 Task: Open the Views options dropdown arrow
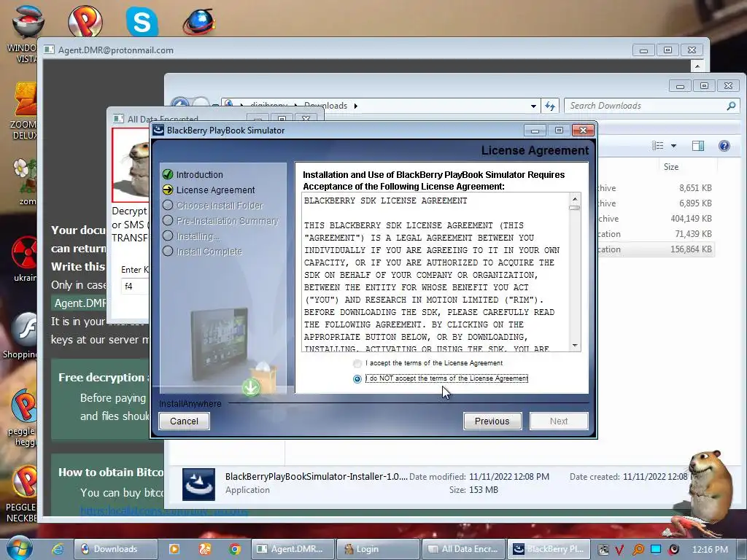tap(673, 146)
